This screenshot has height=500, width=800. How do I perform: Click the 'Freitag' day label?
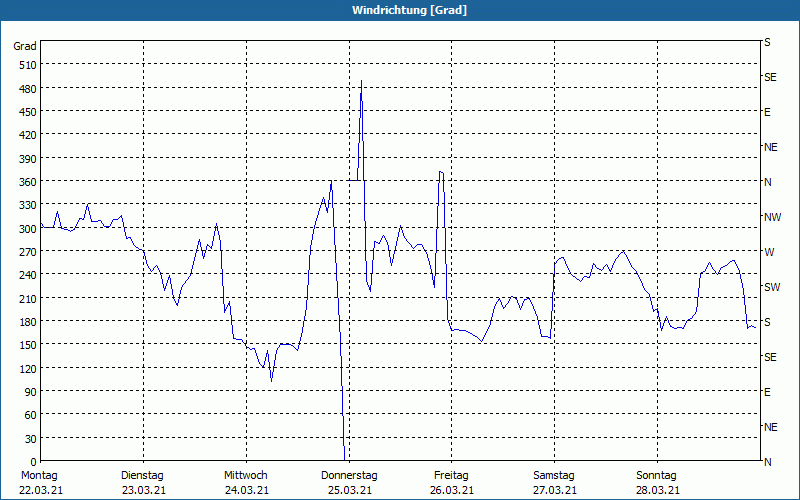pos(452,476)
